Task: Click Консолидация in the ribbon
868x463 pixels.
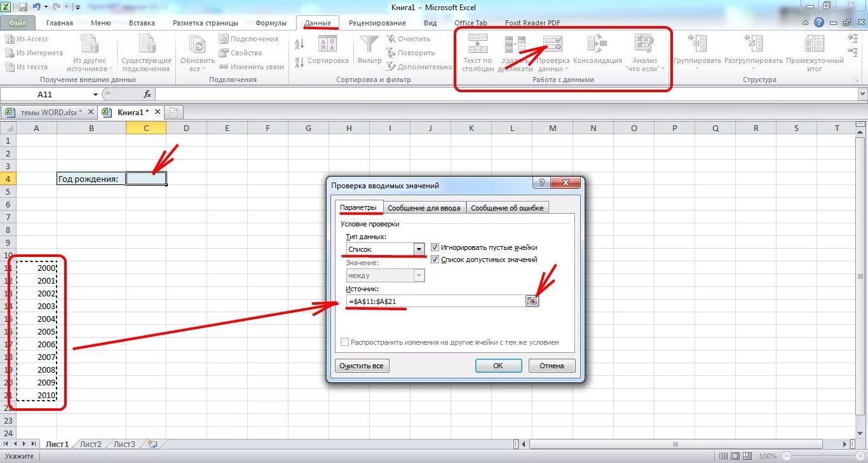Action: [597, 51]
